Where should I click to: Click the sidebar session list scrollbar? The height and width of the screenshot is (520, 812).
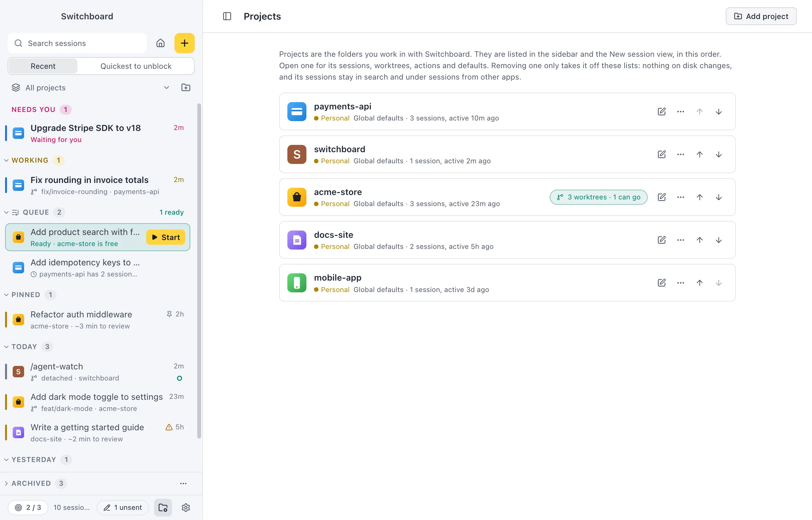199,271
